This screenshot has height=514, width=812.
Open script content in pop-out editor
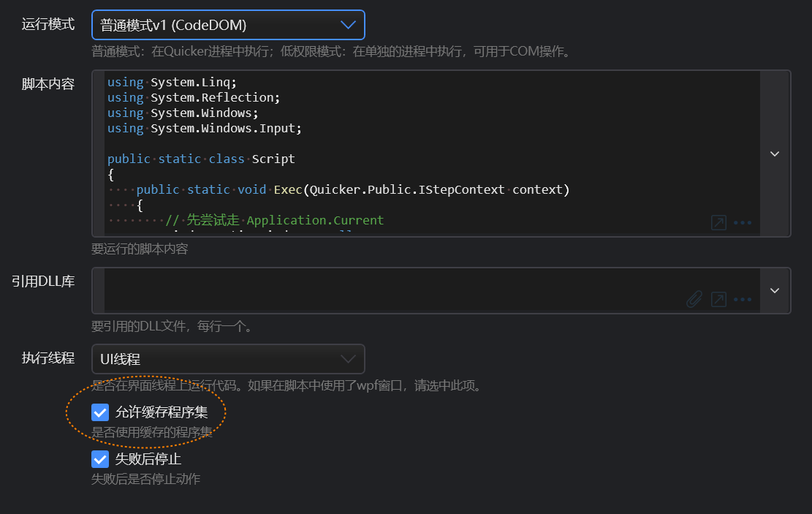(x=718, y=222)
